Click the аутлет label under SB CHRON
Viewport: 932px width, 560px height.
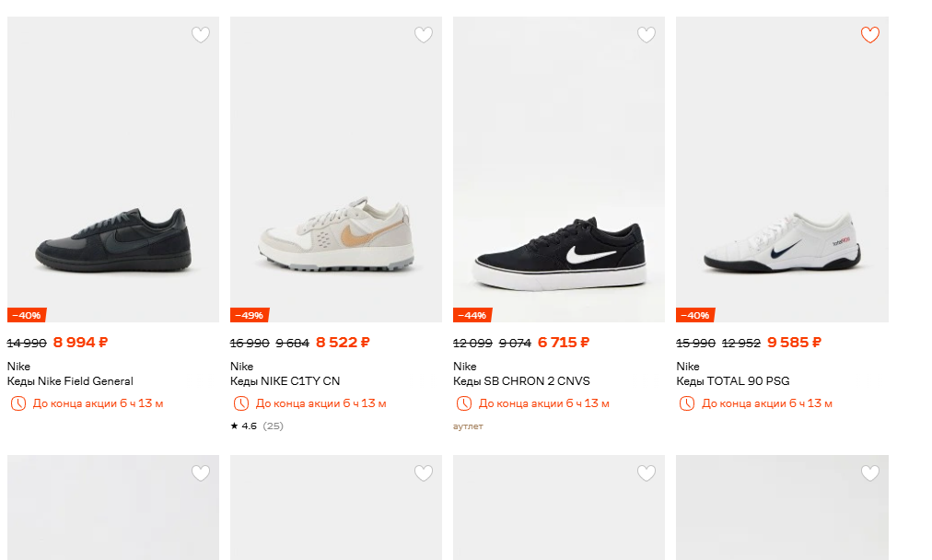(x=468, y=426)
